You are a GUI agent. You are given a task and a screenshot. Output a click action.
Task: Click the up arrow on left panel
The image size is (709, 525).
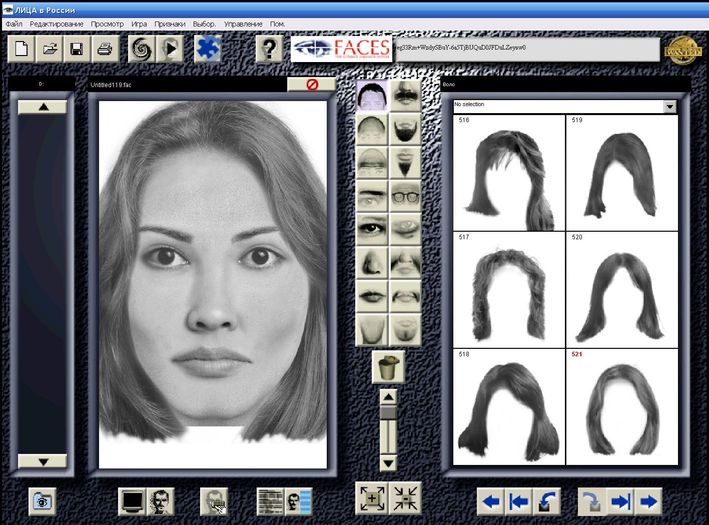point(43,107)
